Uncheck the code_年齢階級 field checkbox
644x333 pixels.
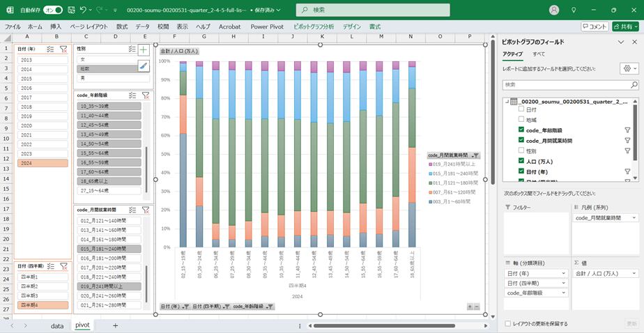click(521, 130)
